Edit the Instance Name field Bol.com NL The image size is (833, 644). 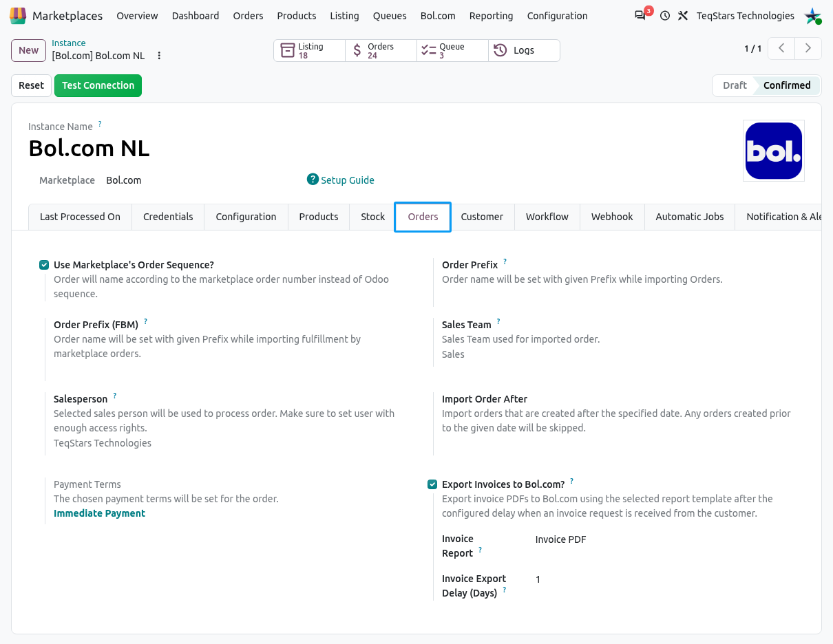tap(89, 148)
